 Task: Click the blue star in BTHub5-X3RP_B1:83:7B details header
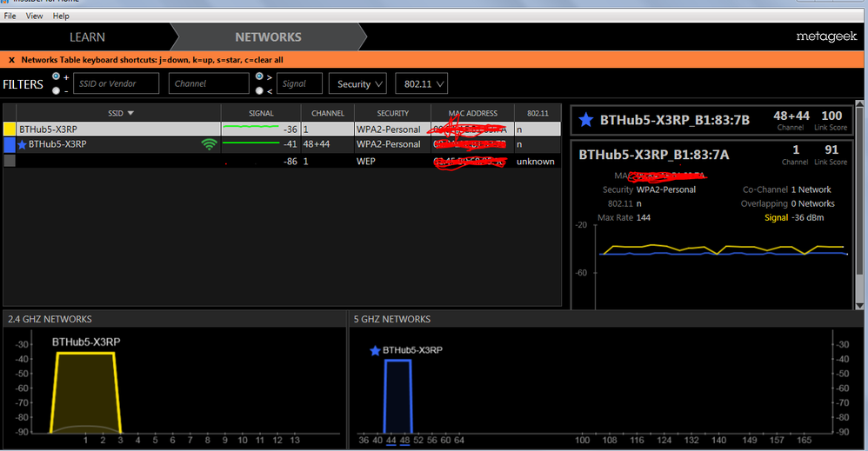click(x=585, y=120)
